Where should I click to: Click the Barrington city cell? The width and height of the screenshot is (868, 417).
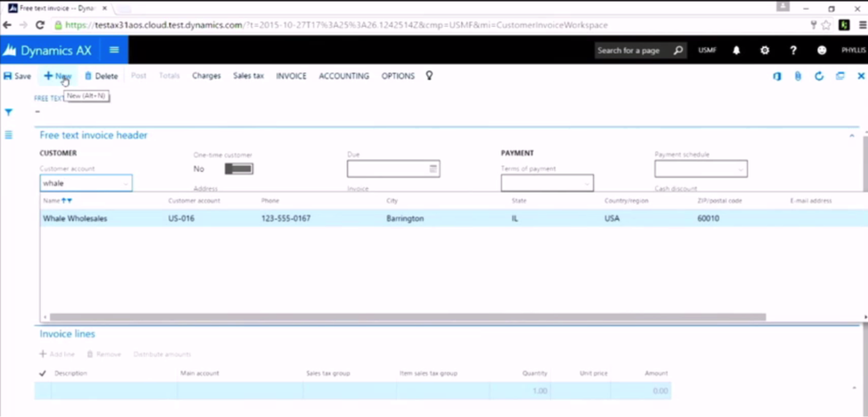point(405,218)
